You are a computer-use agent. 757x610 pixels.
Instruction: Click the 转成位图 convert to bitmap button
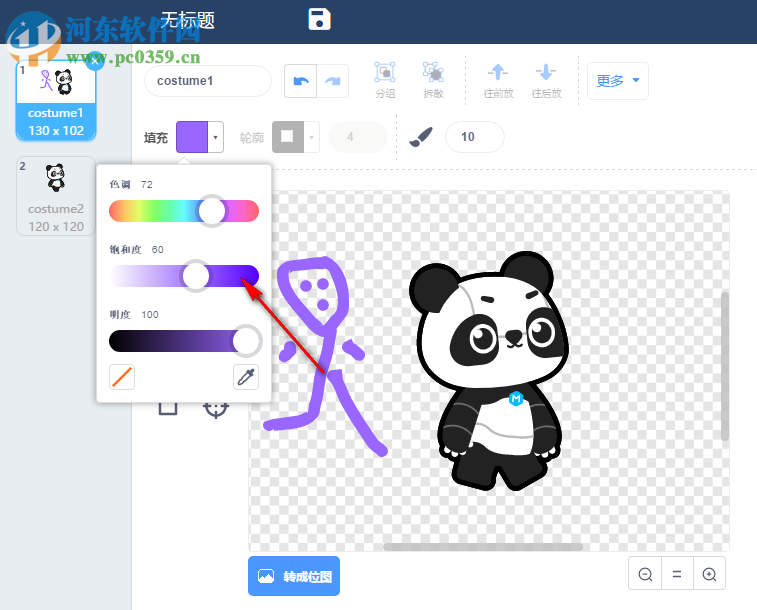294,576
